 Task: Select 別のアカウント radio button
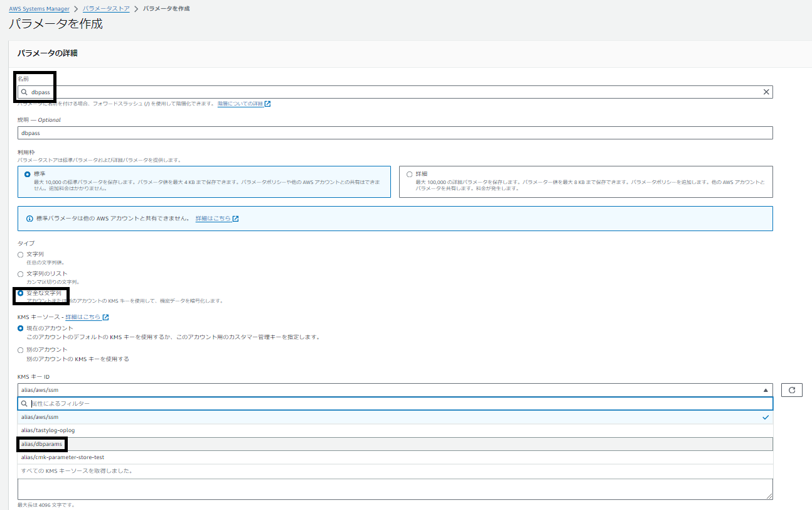tap(21, 350)
